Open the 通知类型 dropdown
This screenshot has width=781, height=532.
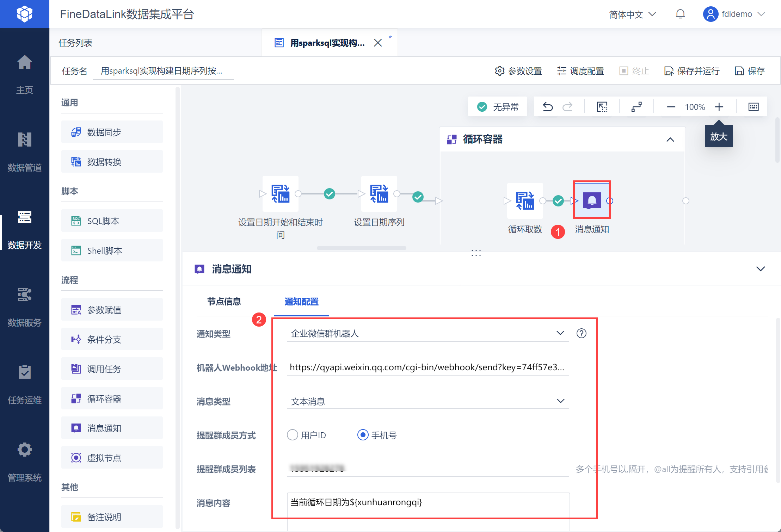(x=427, y=333)
